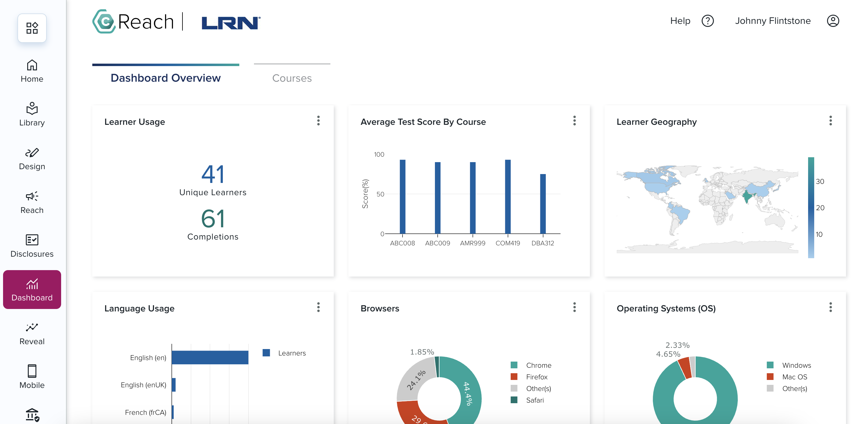Click the Johnny Flintstone profile name
Image resolution: width=868 pixels, height=424 pixels.
pyautogui.click(x=772, y=21)
